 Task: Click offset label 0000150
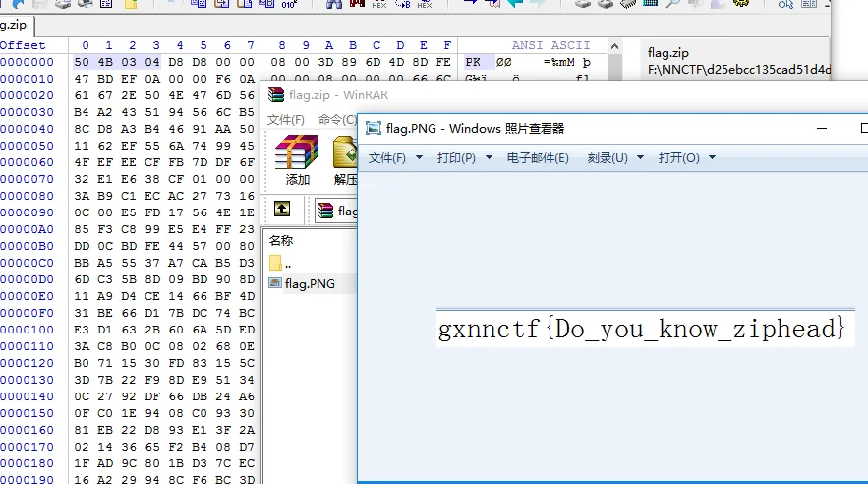[27, 413]
